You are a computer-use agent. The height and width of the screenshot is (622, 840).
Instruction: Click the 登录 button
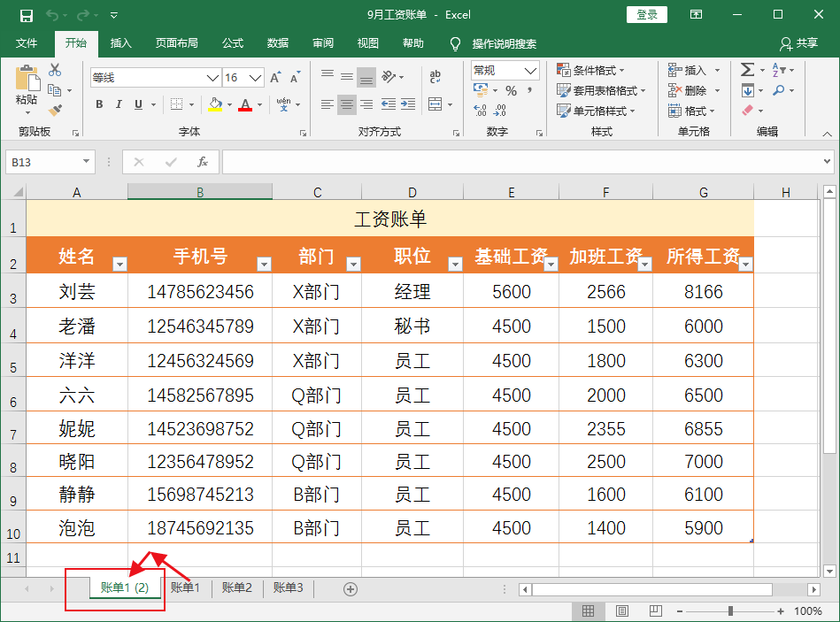point(646,15)
